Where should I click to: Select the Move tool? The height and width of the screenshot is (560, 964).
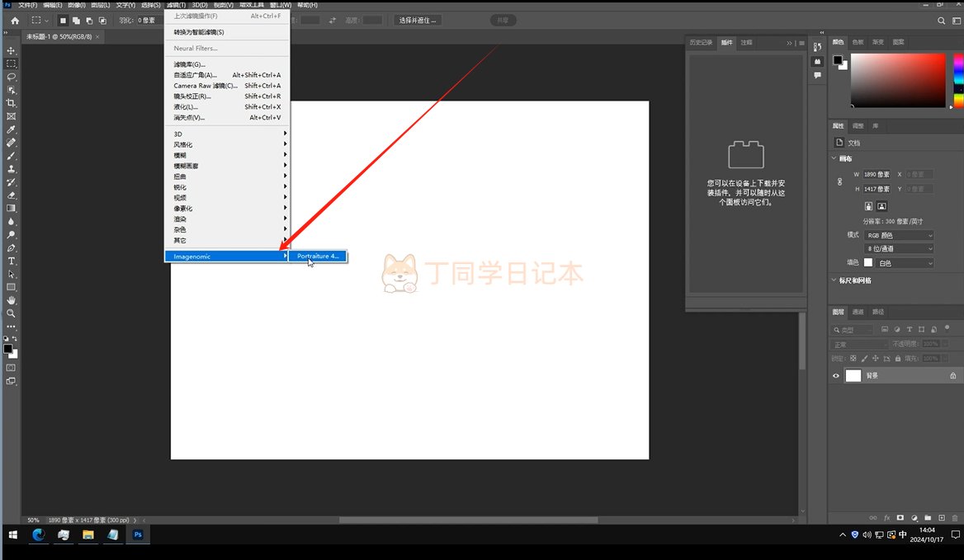coord(12,51)
